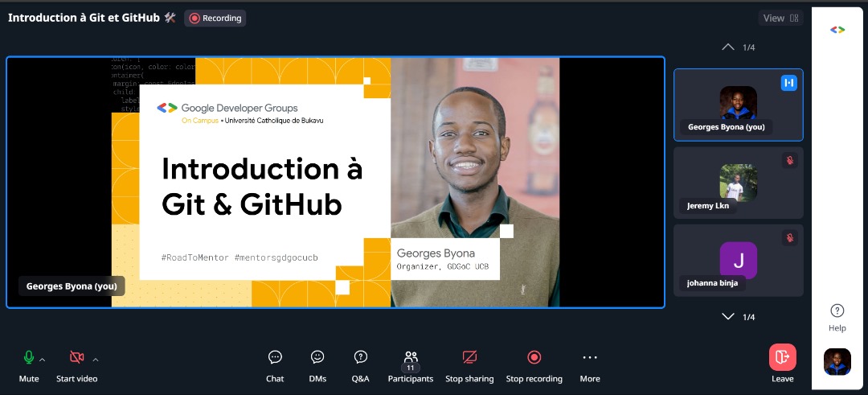Click the blue pinned-presenter icon on Georges tile
868x395 pixels.
point(789,83)
